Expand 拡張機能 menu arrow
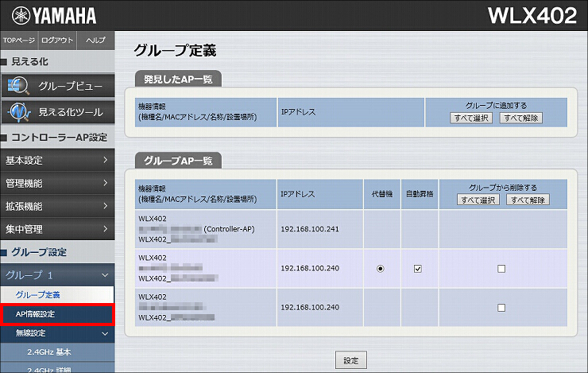This screenshot has height=373, width=588. click(x=106, y=206)
